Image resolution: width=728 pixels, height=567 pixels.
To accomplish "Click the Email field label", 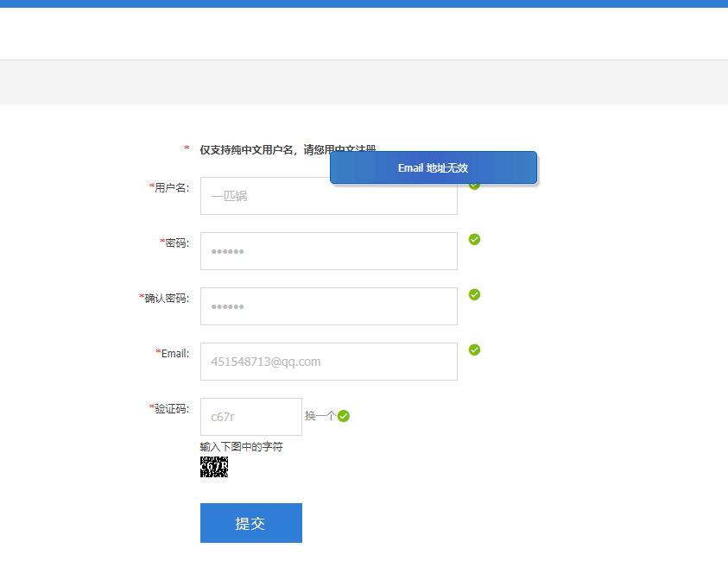I will point(174,353).
